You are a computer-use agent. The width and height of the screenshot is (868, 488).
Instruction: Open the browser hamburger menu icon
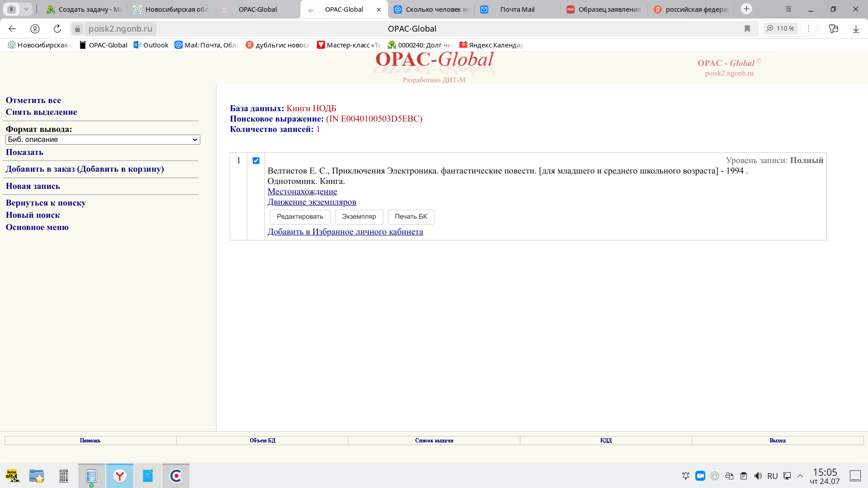point(788,9)
